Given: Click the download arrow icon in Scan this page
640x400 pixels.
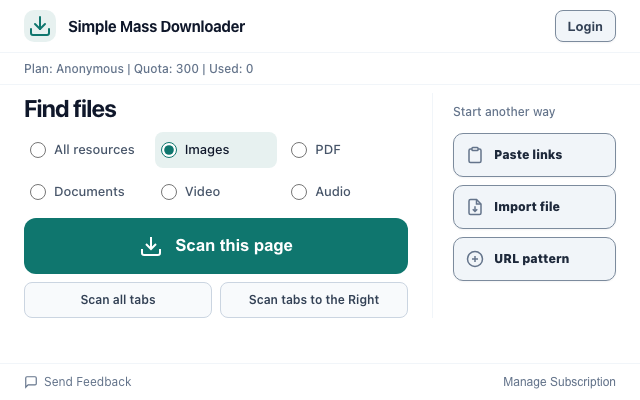Looking at the screenshot, I should tap(151, 246).
